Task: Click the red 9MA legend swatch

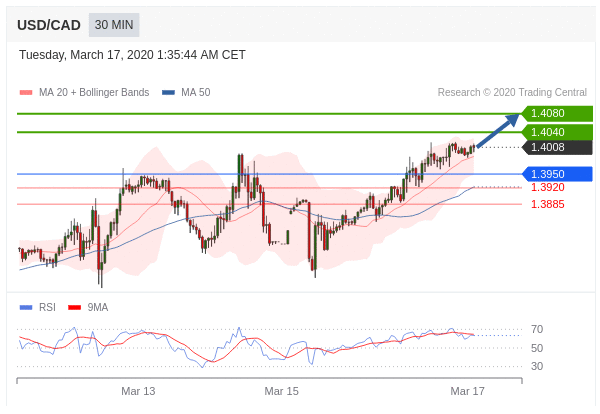Action: 74,307
